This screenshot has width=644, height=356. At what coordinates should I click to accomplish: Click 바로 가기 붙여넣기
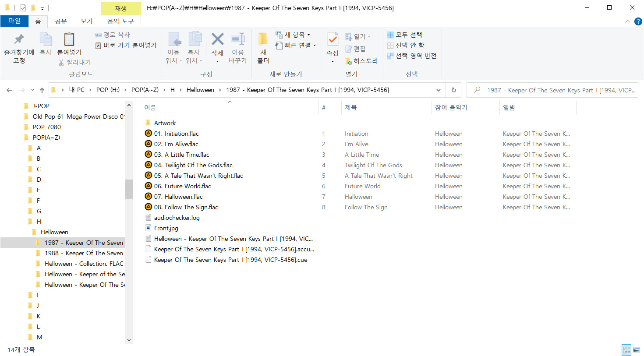pos(126,45)
